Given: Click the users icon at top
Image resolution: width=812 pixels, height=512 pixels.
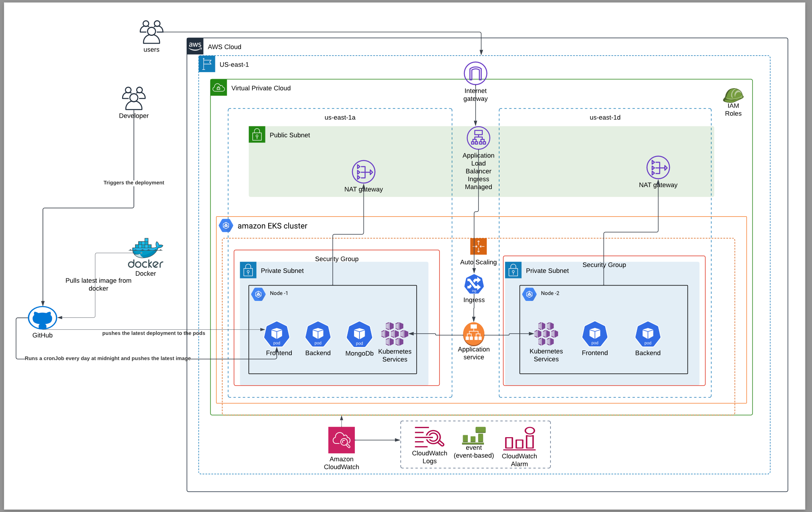Looking at the screenshot, I should [x=151, y=32].
